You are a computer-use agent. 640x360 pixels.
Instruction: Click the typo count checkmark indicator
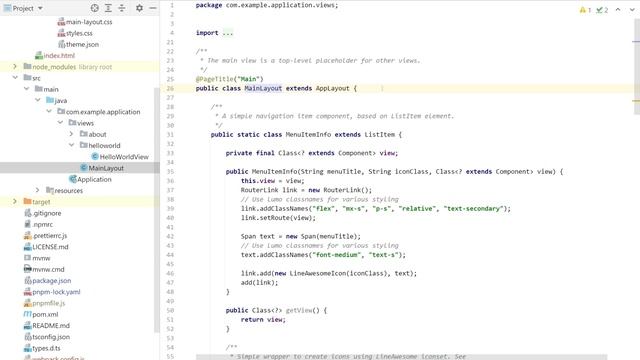[602, 10]
